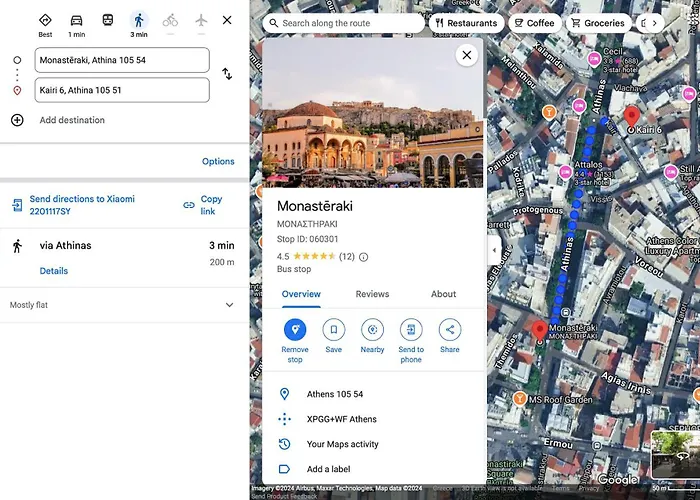
Task: Open route Options
Action: (218, 161)
